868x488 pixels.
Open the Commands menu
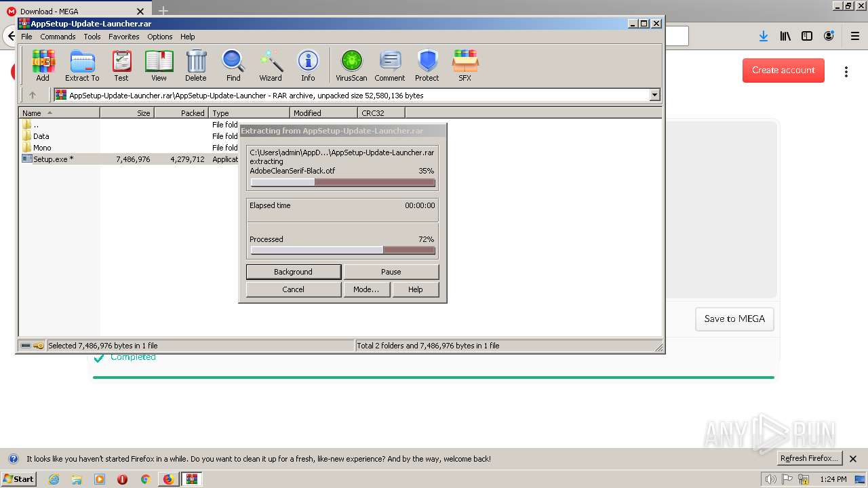click(x=58, y=37)
